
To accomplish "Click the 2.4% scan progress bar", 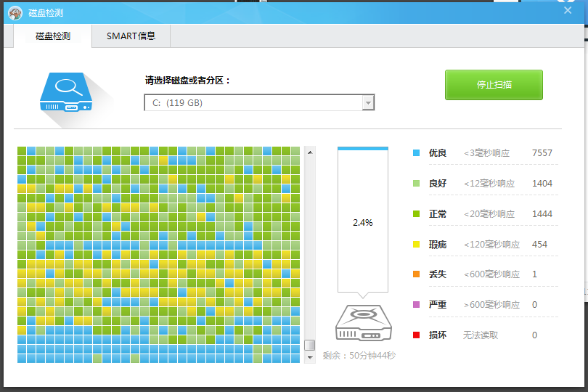I will pos(362,222).
